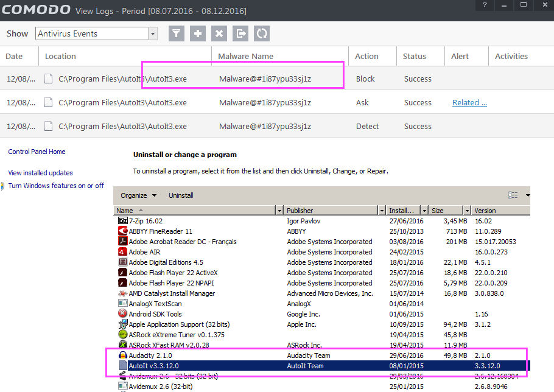Screen dimensions: 554x392
Task: Click the Advanced Micro Devices, Inc. publisher cell
Action: click(x=330, y=293)
